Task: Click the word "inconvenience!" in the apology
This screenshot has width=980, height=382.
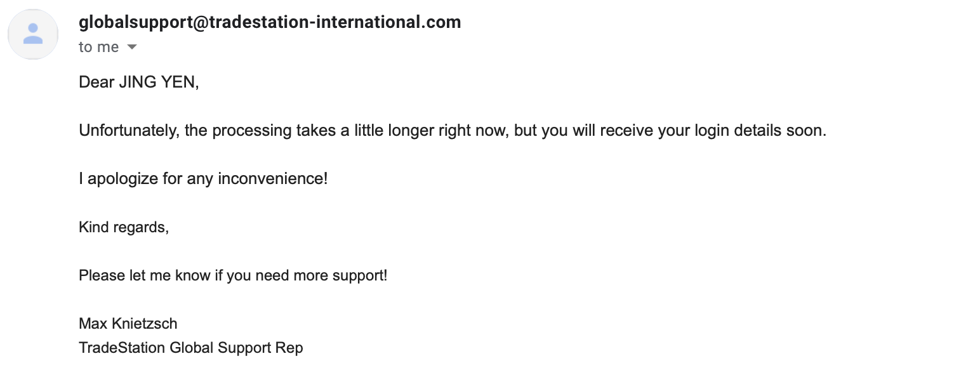Action: pyautogui.click(x=273, y=179)
